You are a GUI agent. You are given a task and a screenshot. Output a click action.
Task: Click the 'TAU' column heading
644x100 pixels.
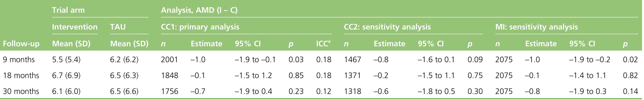pyautogui.click(x=118, y=27)
